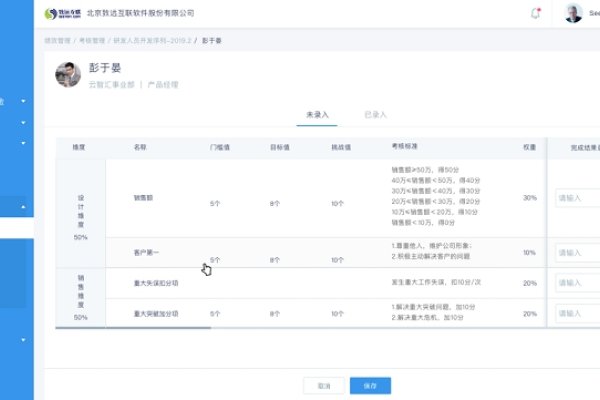Click the 销售维度 50% dimension cell
Screen dimensions: 600x400
(81, 297)
